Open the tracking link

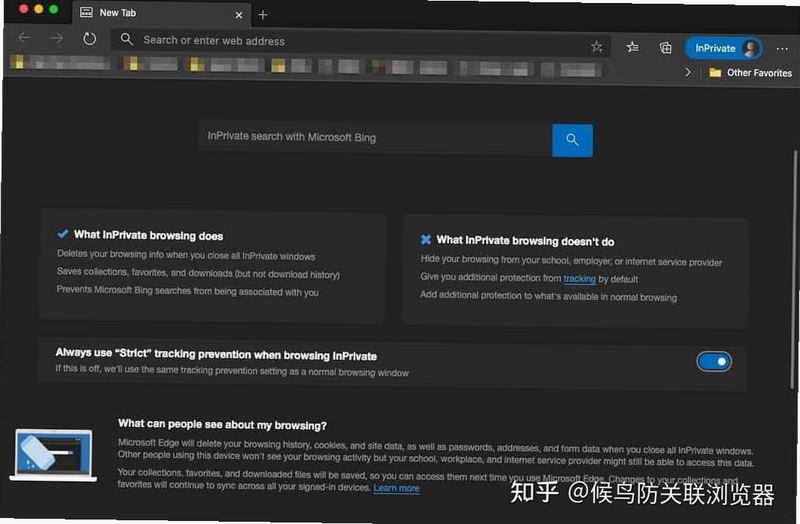(580, 279)
